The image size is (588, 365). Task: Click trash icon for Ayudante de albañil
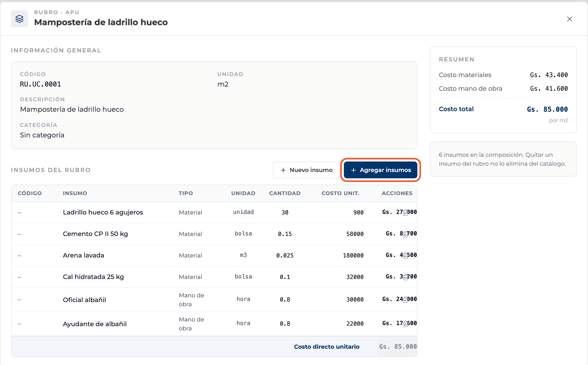[405, 324]
